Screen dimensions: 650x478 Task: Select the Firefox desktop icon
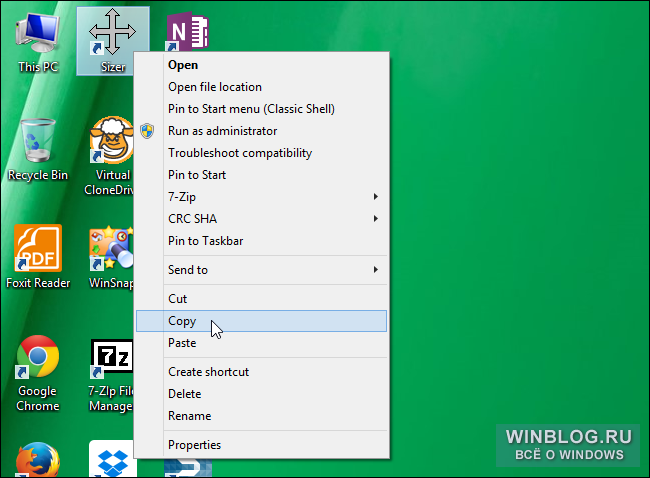38,460
